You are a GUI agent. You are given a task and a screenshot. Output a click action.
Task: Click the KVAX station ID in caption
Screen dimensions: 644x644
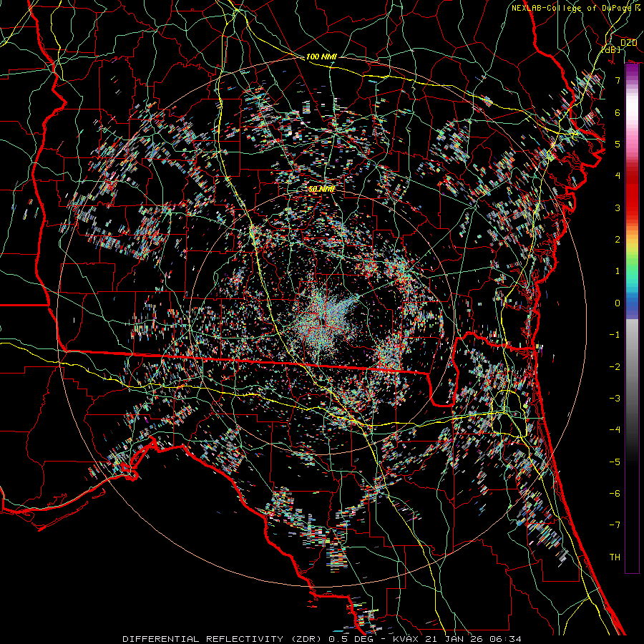(x=406, y=639)
